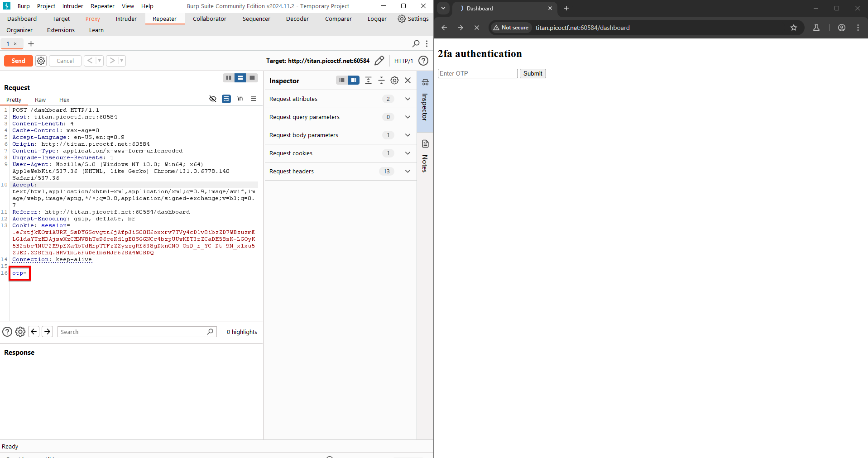
Task: Click Chrome address bar URL
Action: click(x=583, y=28)
